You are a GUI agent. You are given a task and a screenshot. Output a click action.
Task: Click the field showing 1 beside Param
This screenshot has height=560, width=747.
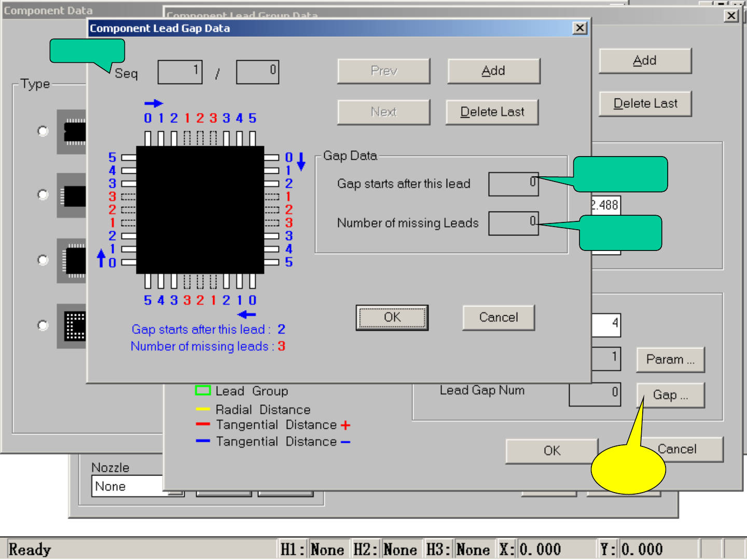606,358
